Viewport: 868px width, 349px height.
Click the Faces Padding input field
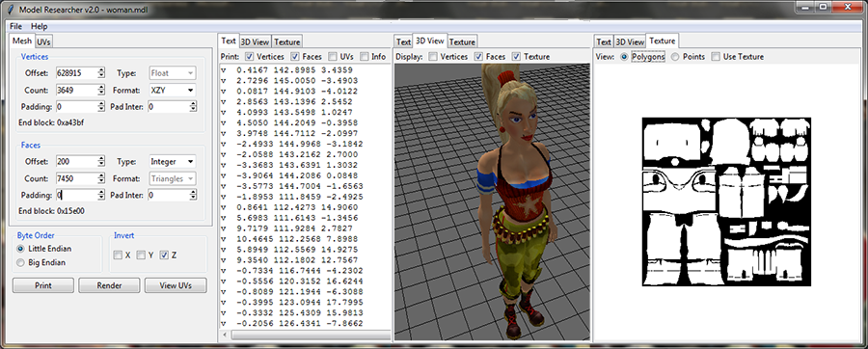click(77, 196)
